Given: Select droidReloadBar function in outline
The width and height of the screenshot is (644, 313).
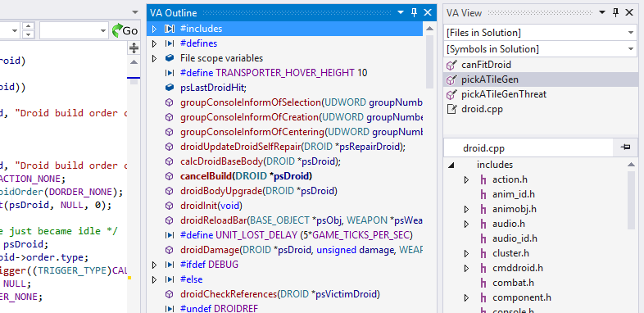Looking at the screenshot, I should tap(301, 220).
